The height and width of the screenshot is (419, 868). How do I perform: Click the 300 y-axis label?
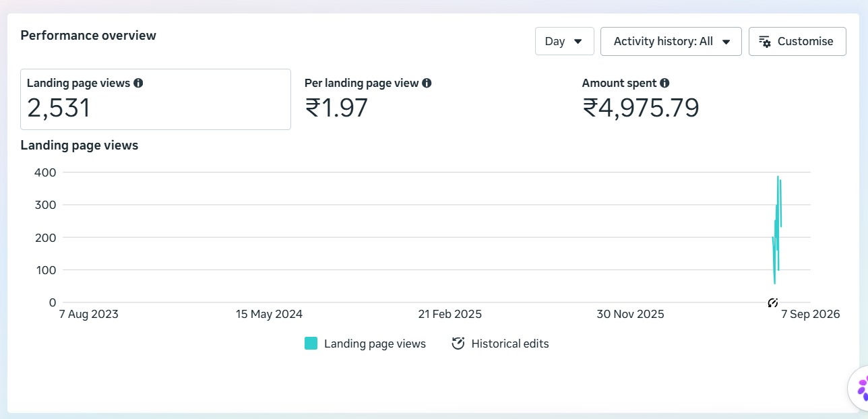click(x=44, y=205)
